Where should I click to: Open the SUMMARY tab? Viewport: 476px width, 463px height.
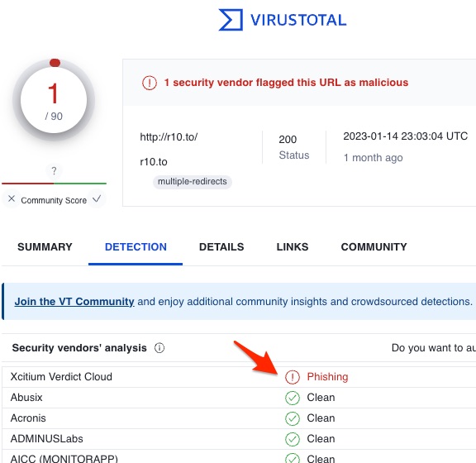coord(45,247)
